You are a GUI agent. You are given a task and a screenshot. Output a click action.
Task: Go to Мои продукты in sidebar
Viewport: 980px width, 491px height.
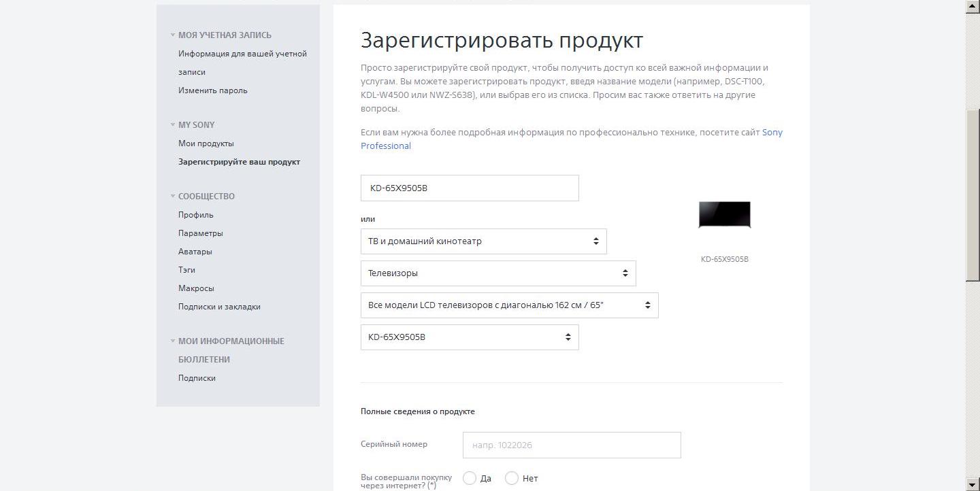click(x=206, y=143)
